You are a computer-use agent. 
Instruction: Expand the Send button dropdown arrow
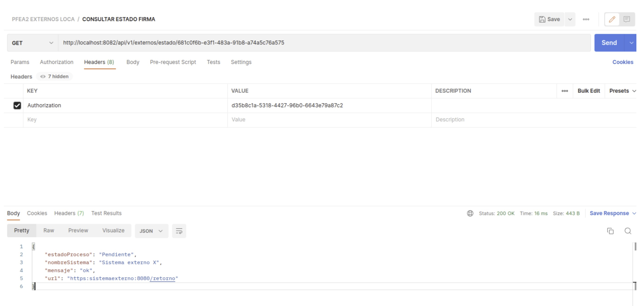(x=632, y=43)
